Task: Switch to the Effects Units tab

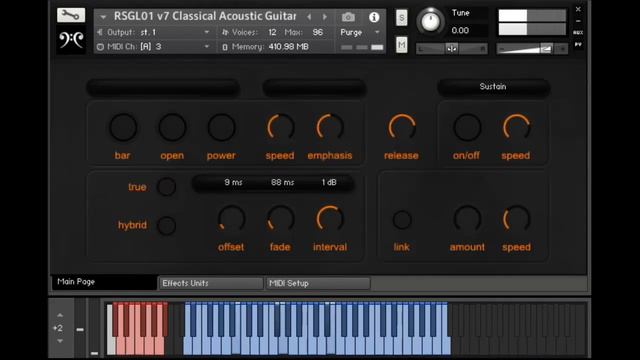Action: click(x=211, y=283)
